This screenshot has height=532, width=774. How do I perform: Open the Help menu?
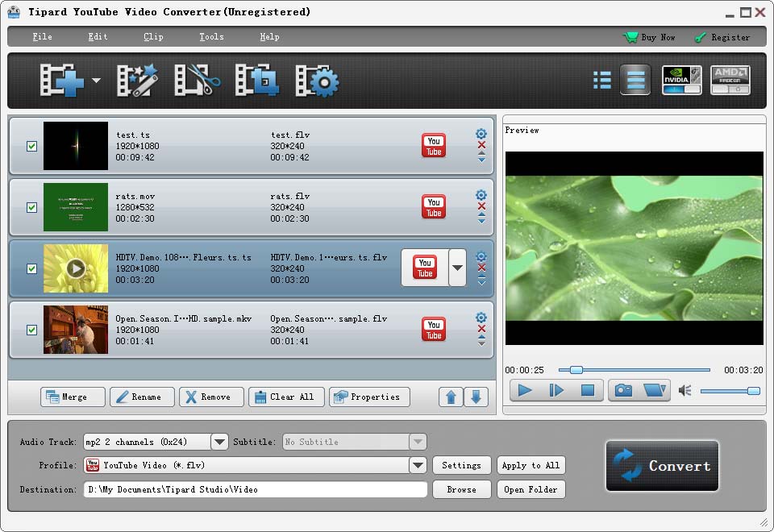269,36
